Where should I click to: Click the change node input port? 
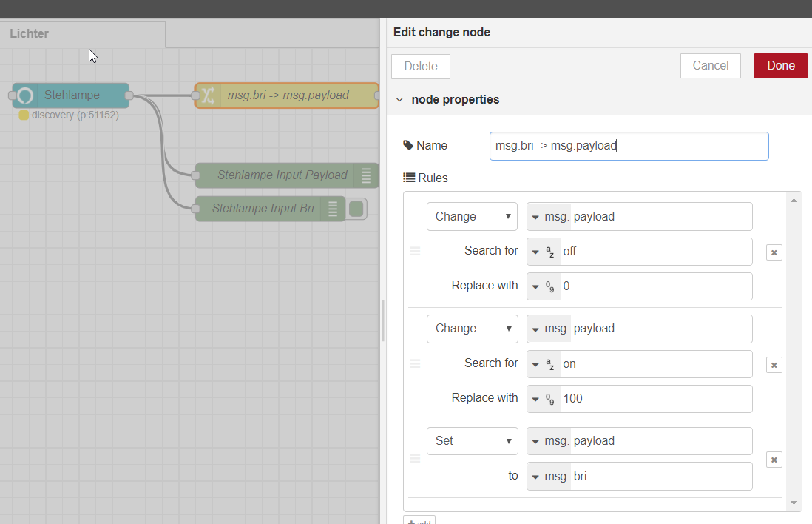pyautogui.click(x=195, y=95)
